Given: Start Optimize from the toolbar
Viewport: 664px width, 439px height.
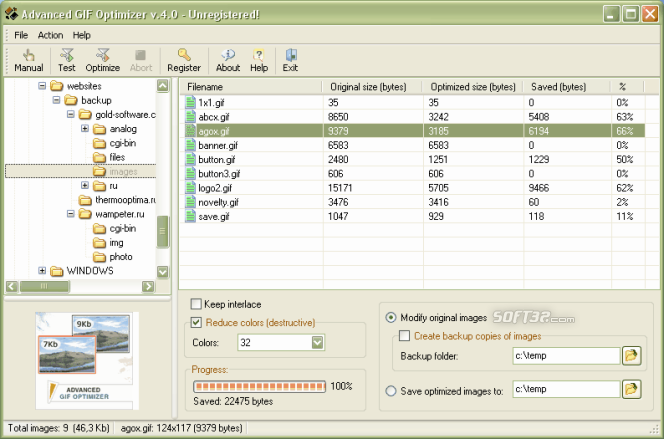Looking at the screenshot, I should tap(102, 61).
